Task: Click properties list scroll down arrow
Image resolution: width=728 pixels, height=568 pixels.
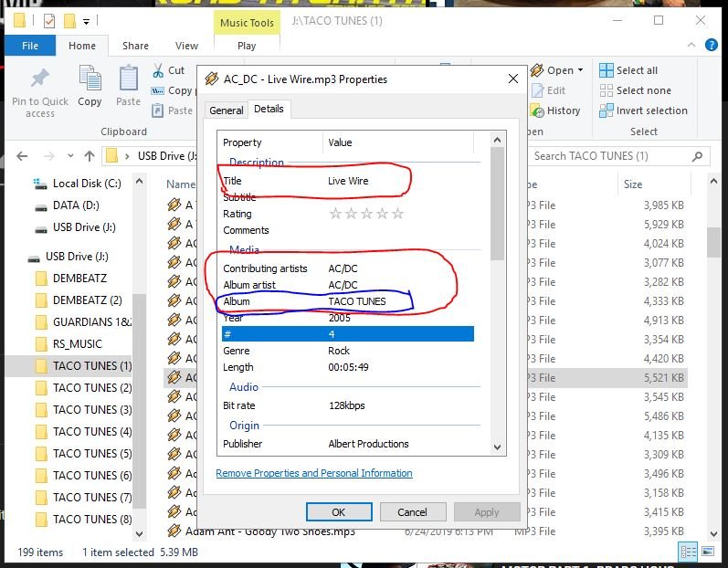Action: 497,447
